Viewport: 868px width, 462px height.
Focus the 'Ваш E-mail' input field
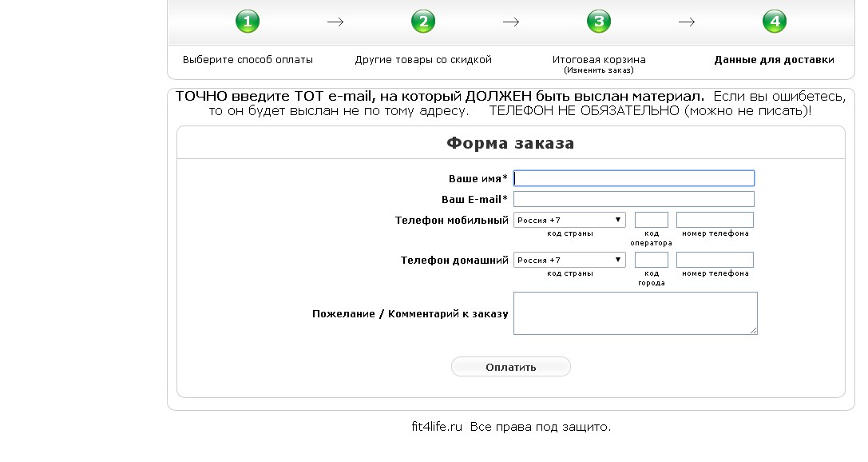(x=634, y=199)
